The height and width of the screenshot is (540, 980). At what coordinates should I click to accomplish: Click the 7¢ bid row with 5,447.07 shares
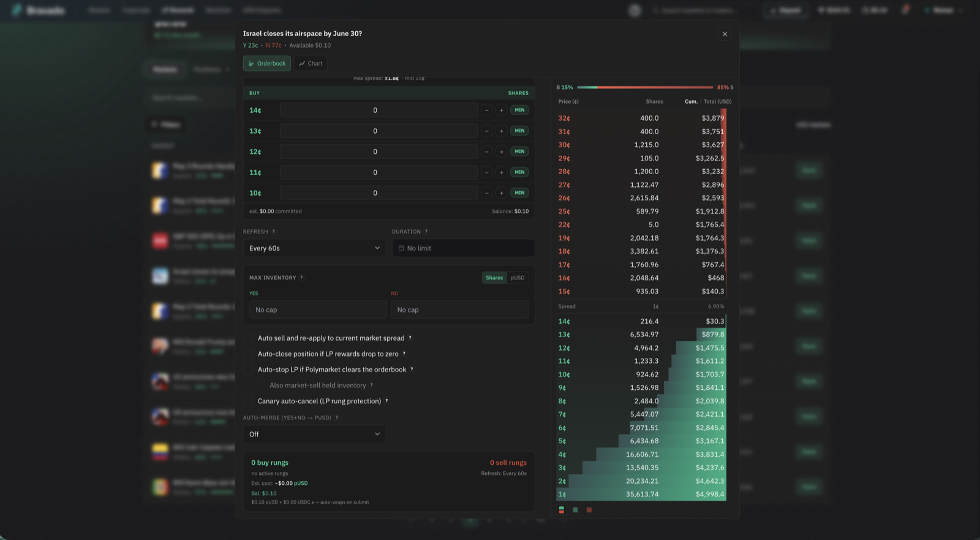pos(641,414)
